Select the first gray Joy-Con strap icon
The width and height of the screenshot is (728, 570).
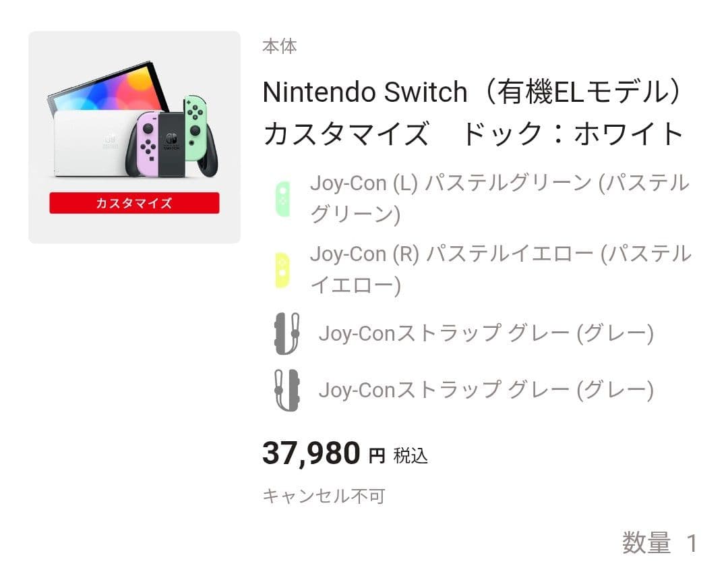286,333
